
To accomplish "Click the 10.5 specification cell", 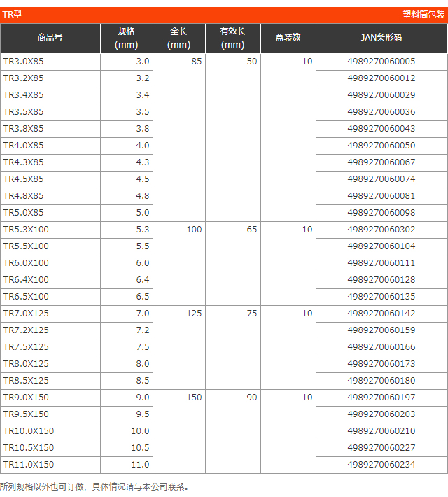I will 140,448.
